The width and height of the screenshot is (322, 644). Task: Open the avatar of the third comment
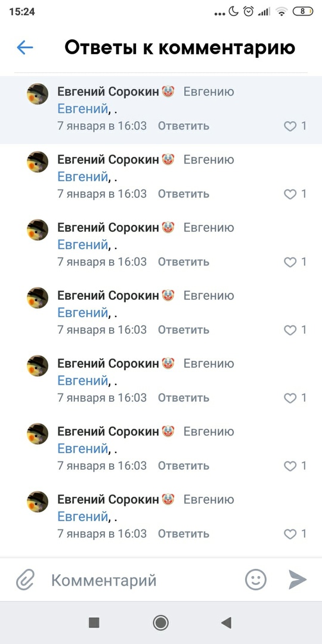[x=38, y=230]
